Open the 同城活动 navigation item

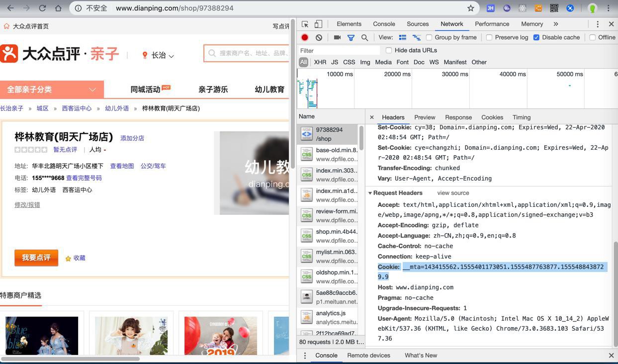(x=145, y=90)
